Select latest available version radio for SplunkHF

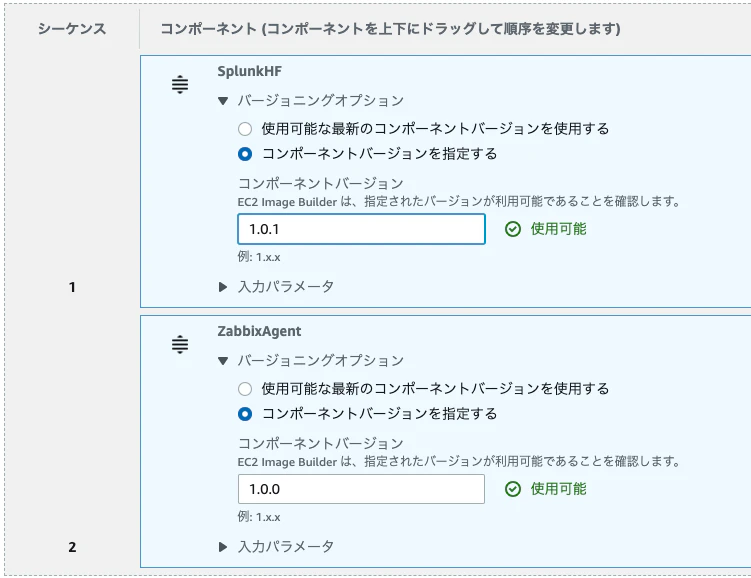click(245, 129)
